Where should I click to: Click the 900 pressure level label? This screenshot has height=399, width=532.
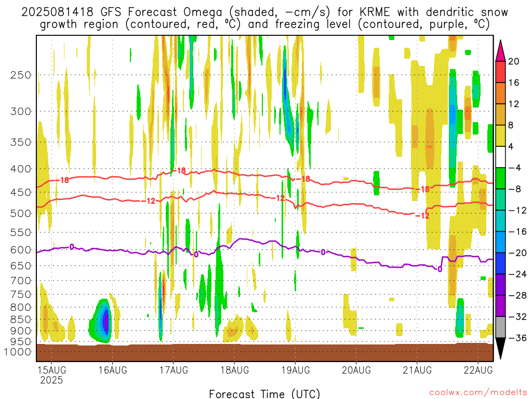(x=21, y=331)
